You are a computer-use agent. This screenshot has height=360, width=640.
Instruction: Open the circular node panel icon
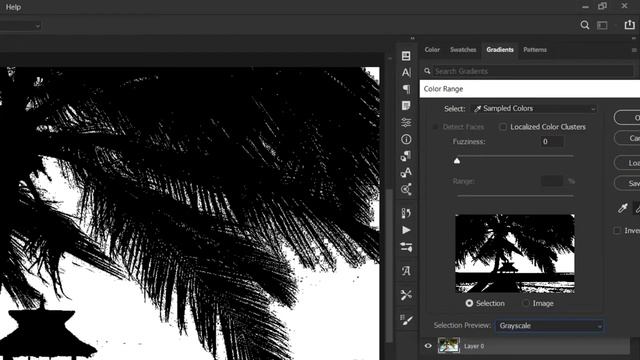[406, 189]
